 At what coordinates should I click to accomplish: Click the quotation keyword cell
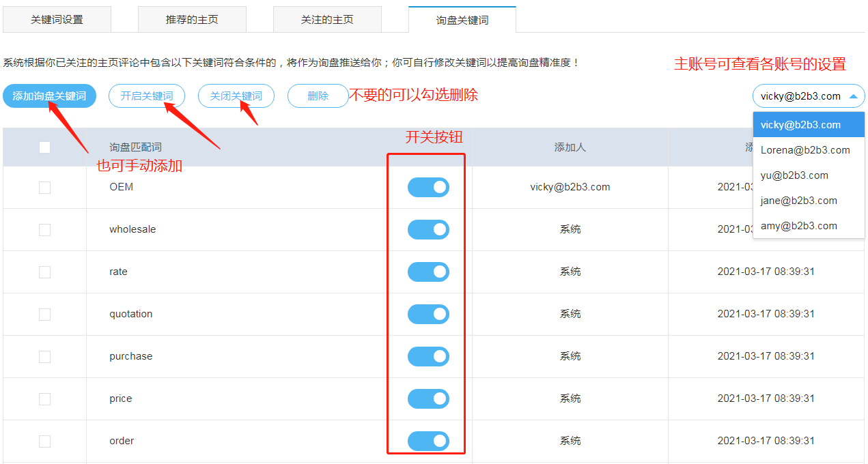coord(130,314)
